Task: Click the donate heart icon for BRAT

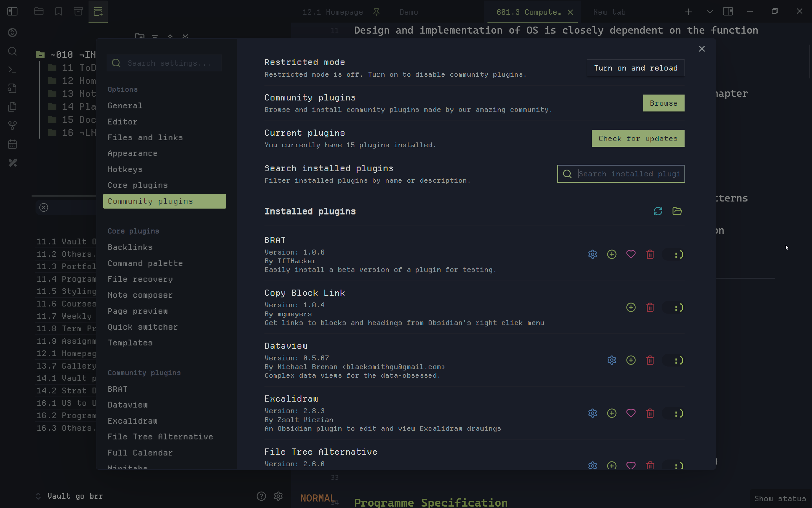Action: 631,254
